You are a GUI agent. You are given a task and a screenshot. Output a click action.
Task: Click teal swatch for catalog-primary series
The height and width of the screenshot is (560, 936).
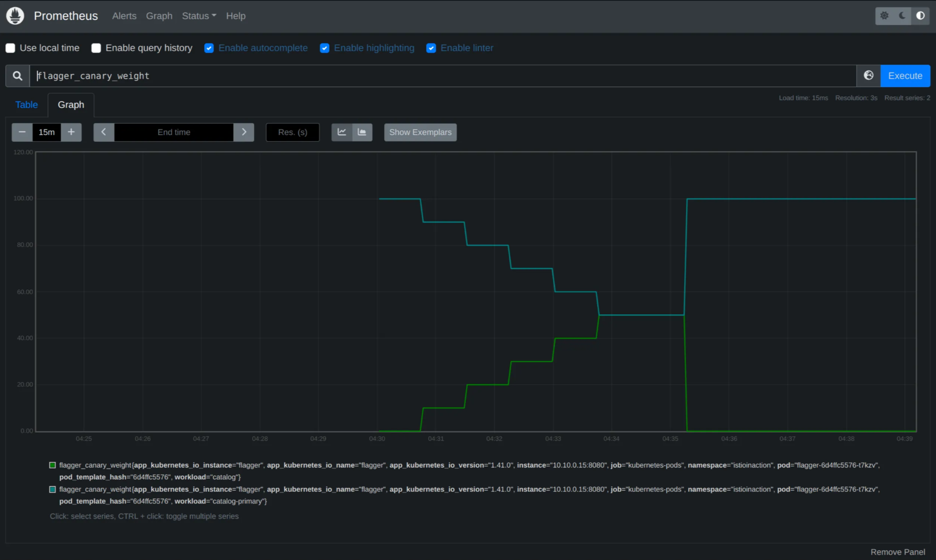pos(53,489)
